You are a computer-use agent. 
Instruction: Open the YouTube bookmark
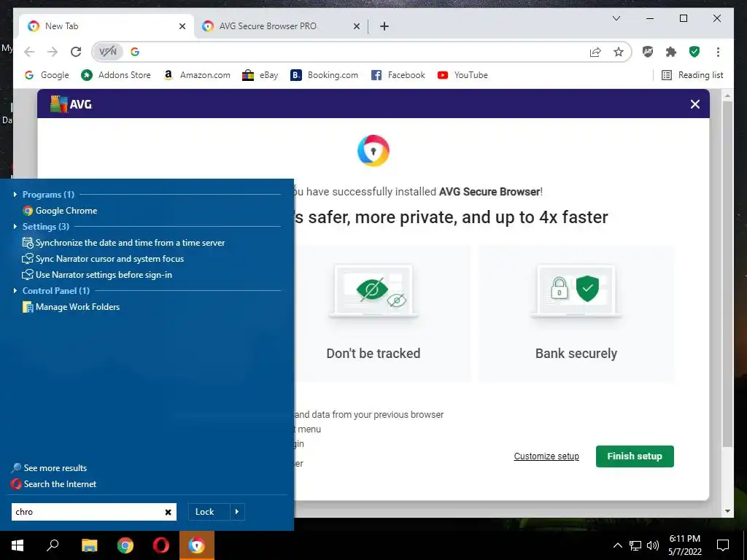462,75
